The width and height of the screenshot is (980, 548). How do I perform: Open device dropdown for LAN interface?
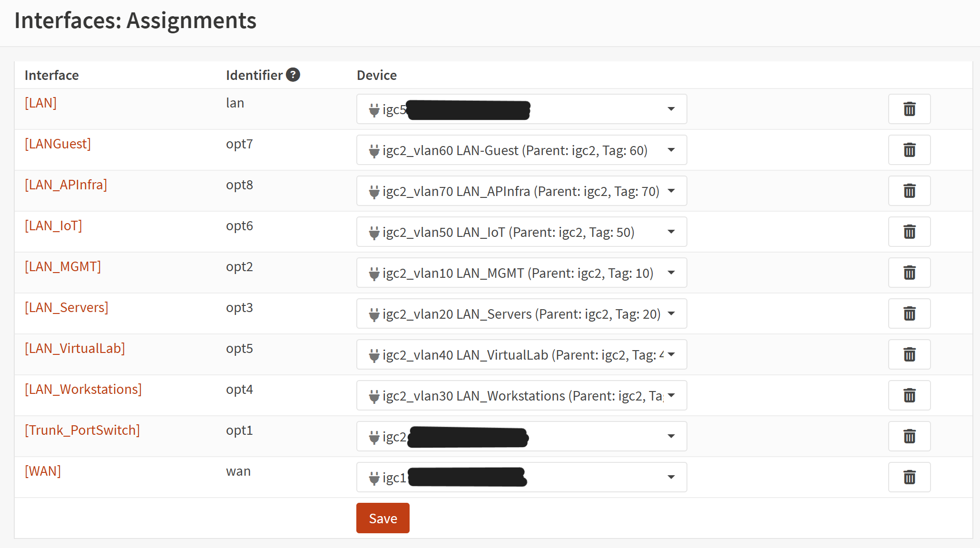click(521, 109)
